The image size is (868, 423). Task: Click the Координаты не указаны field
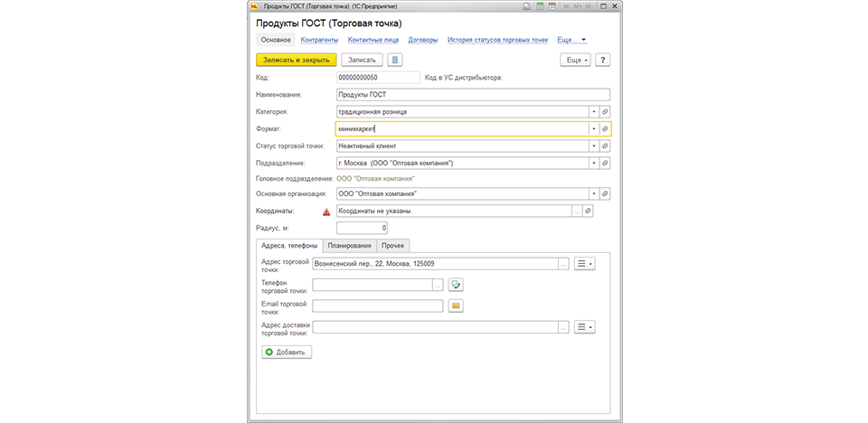[454, 211]
